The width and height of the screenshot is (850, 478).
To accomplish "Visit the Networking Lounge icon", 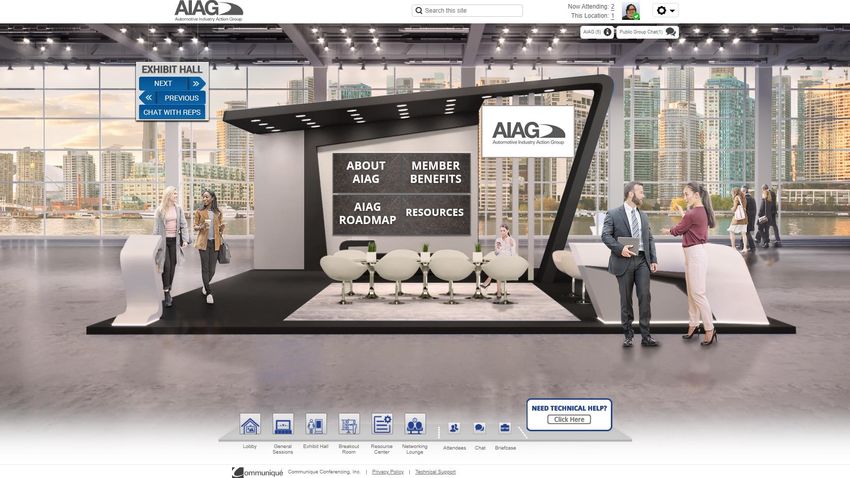I will (415, 424).
